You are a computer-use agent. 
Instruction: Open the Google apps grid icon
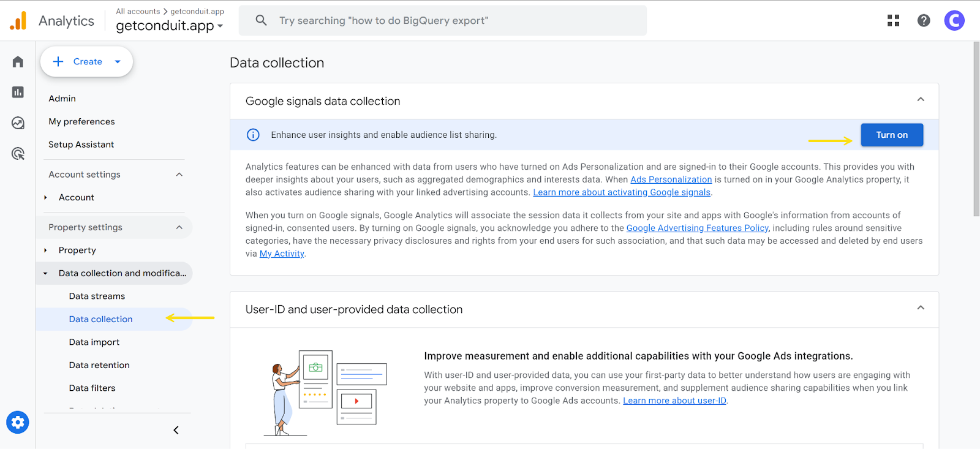(893, 21)
